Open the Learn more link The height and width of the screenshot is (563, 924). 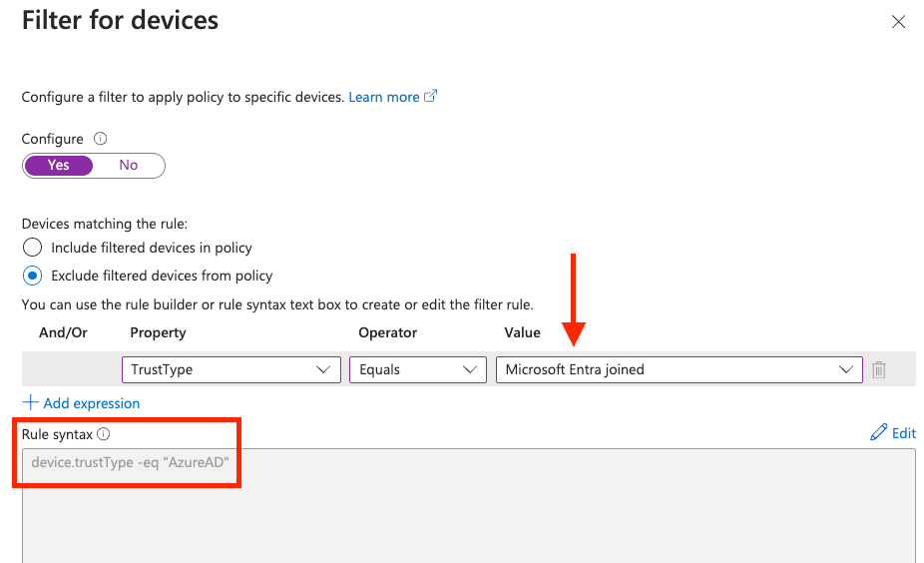384,97
